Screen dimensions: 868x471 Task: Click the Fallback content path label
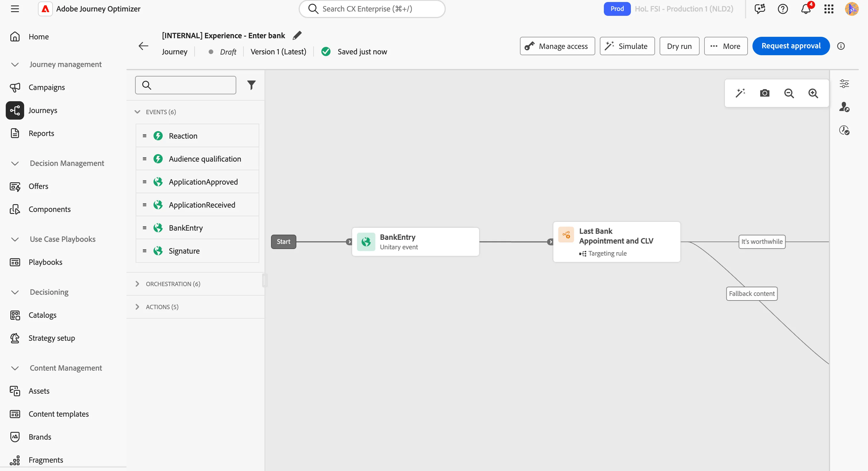[x=752, y=294]
